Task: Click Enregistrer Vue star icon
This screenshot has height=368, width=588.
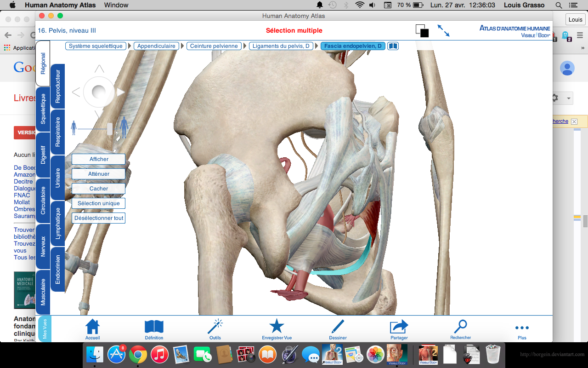Action: click(277, 327)
